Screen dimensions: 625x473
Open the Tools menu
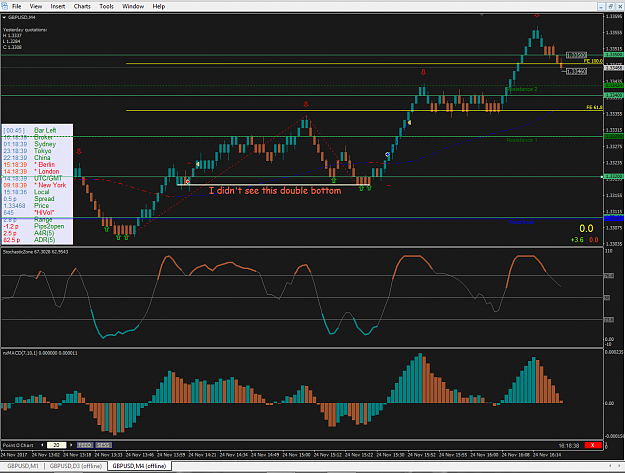click(x=106, y=6)
